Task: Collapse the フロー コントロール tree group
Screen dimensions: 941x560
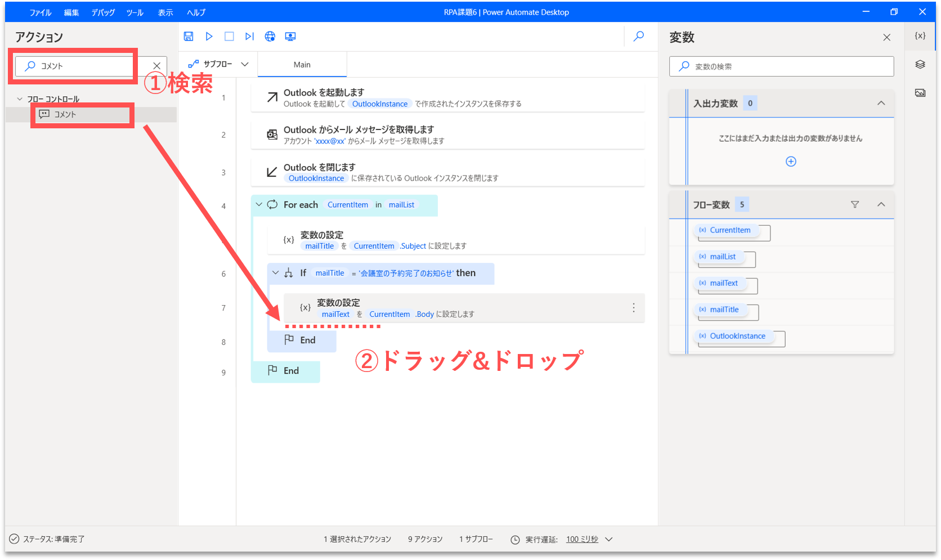Action: pos(20,99)
